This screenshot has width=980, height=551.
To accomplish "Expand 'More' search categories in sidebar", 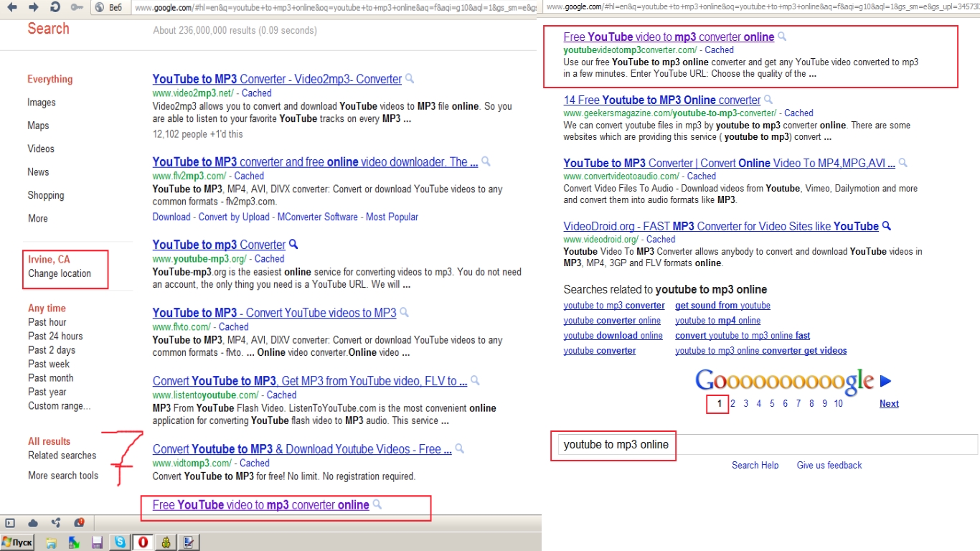I will click(x=38, y=218).
